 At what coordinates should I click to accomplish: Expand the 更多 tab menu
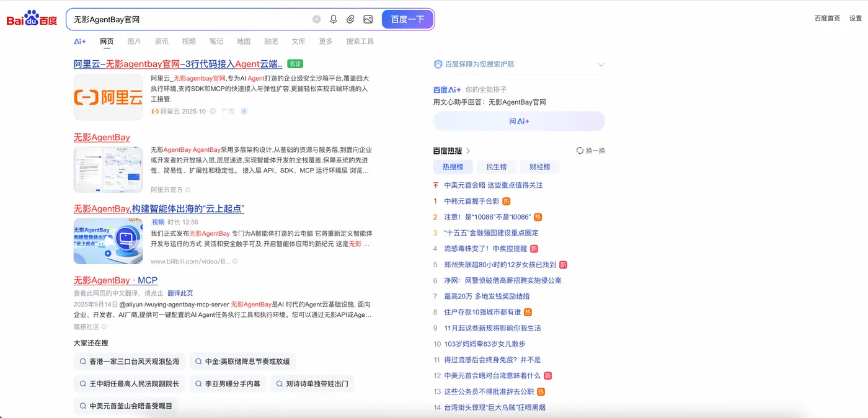(x=326, y=42)
